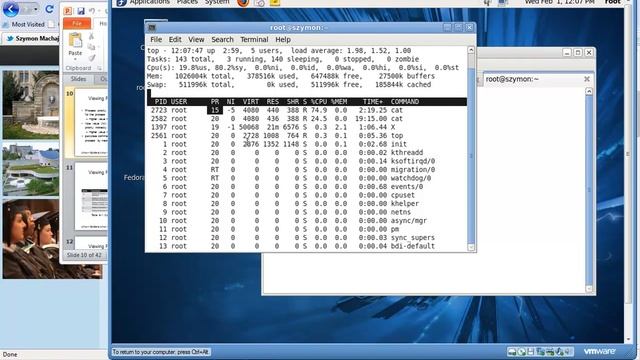Expand the Paste options dropdown arrow

75,59
